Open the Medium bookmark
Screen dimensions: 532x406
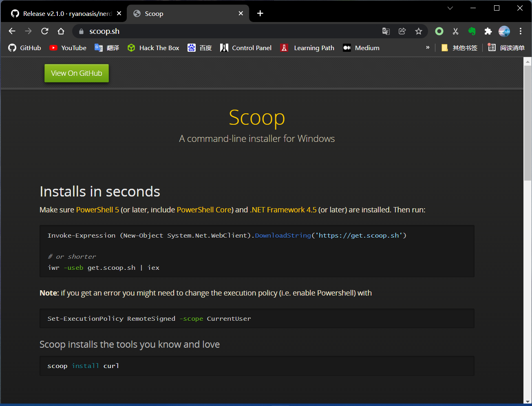coord(361,48)
